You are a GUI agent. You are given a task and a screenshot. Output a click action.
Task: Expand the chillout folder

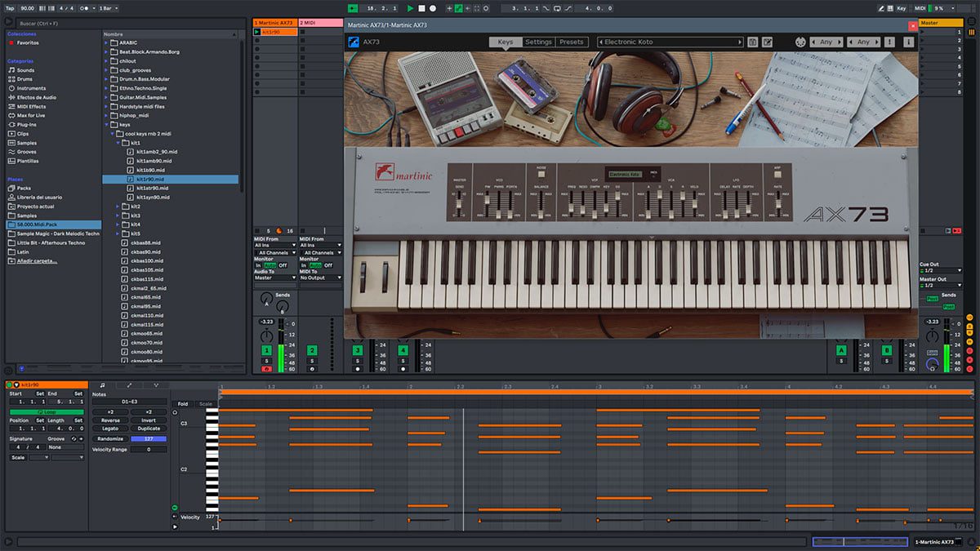106,60
